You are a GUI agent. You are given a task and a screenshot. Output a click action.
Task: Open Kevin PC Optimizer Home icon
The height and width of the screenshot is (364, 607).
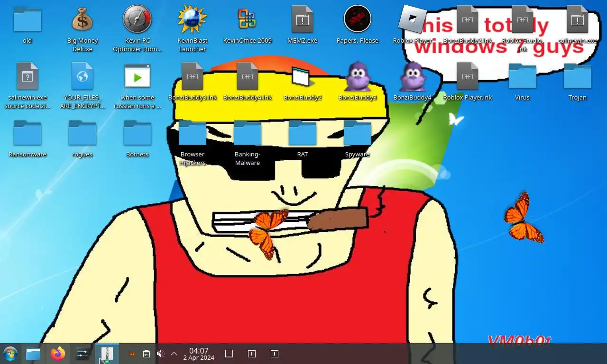point(138,19)
